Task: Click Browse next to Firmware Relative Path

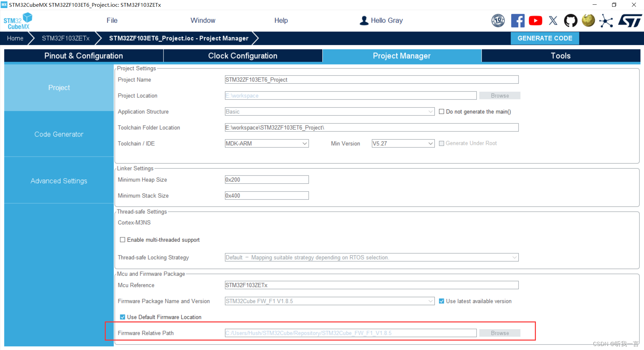Action: pyautogui.click(x=500, y=333)
